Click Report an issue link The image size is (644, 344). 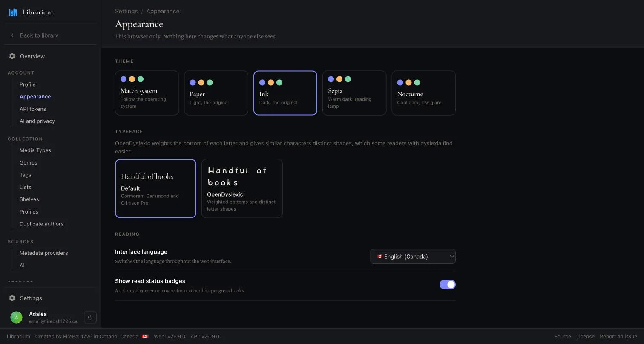point(618,336)
